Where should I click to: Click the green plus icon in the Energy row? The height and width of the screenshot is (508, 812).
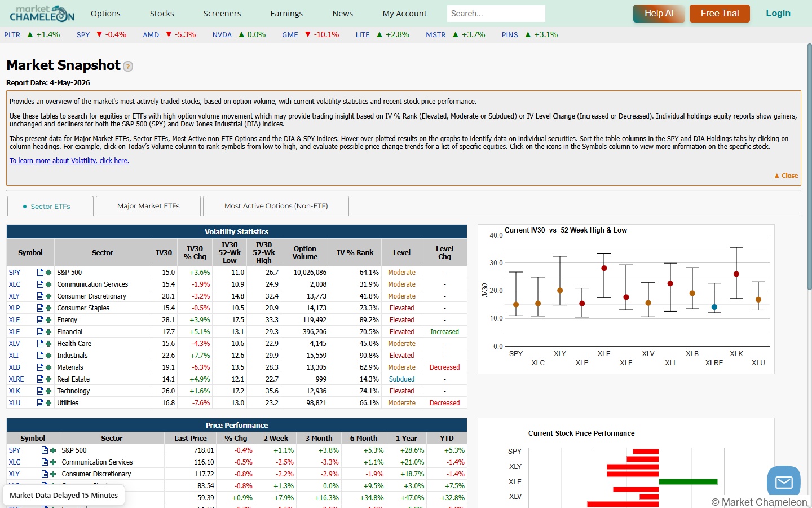tap(48, 320)
